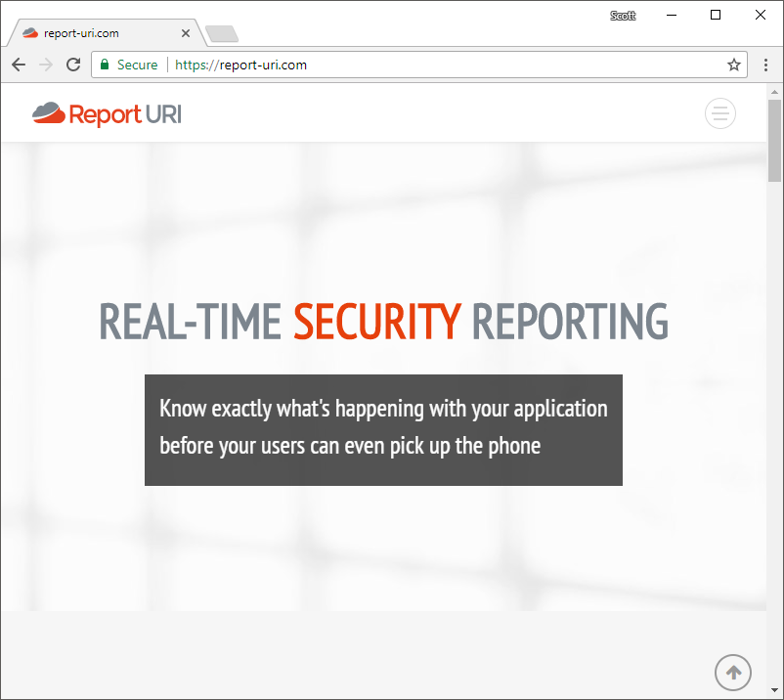The image size is (784, 700).
Task: Click the scroll-to-top arrow button
Action: click(732, 673)
